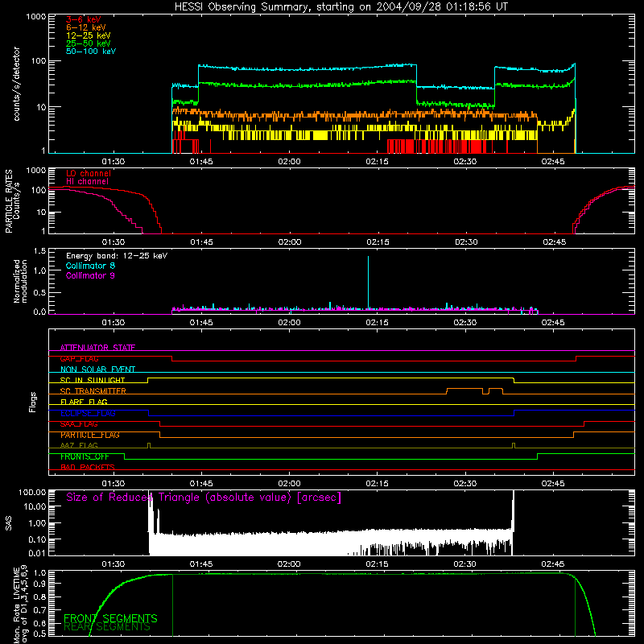Click the 01:45 tick under the counts plot
644x644 pixels.
pos(201,162)
